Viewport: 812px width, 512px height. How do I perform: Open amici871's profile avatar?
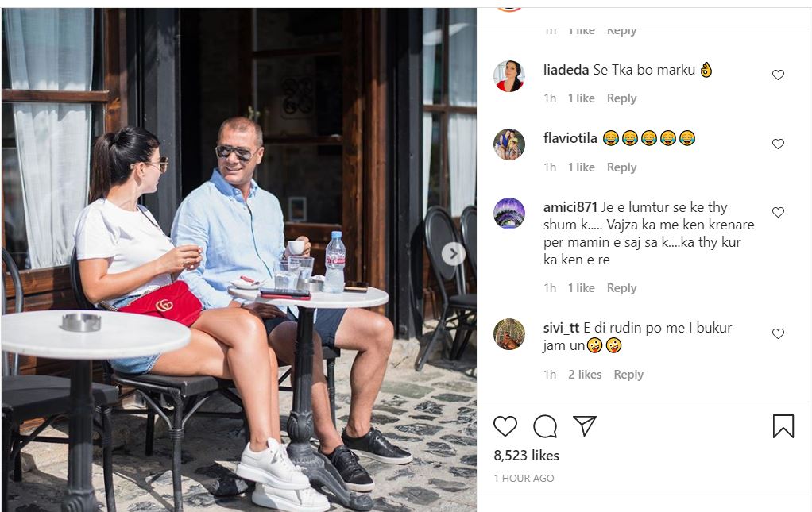coord(509,213)
